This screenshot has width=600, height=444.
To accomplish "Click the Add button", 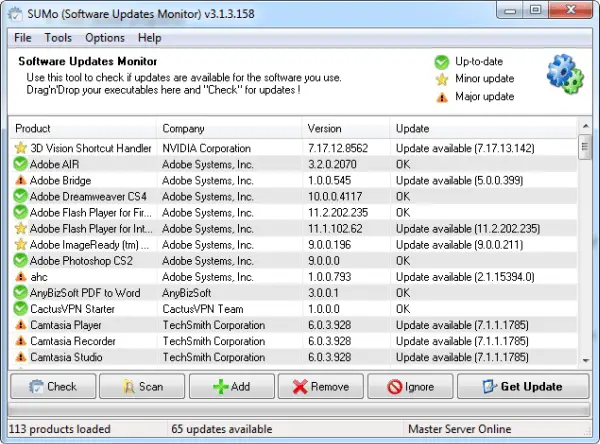I will pyautogui.click(x=232, y=387).
